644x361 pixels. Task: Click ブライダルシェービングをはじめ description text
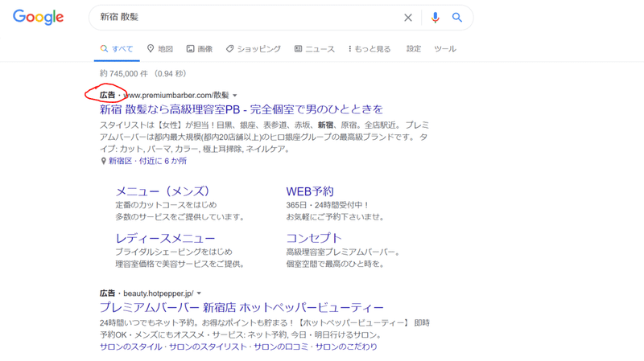pos(174,252)
